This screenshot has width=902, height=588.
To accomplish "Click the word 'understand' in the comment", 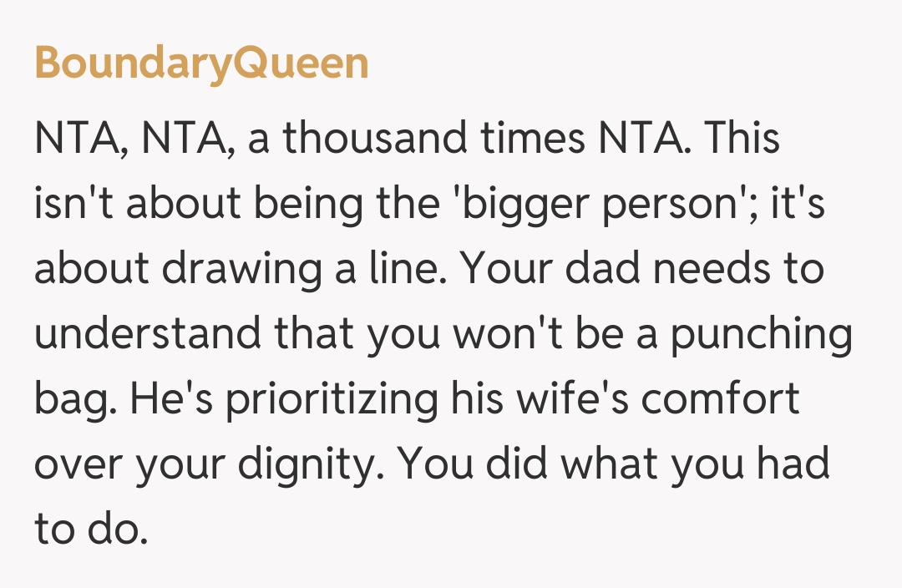I will pos(147,334).
